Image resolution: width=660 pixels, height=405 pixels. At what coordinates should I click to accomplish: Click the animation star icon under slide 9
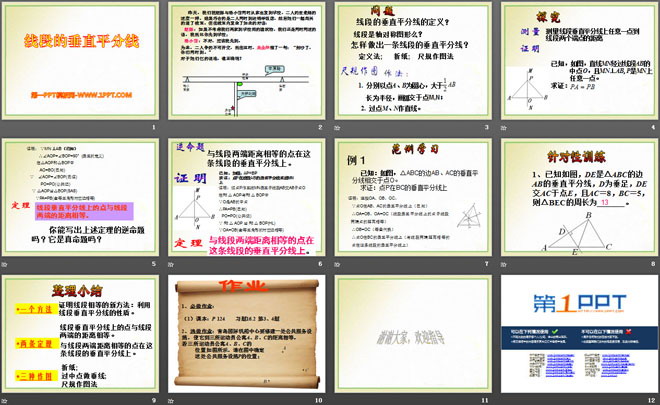point(4,401)
